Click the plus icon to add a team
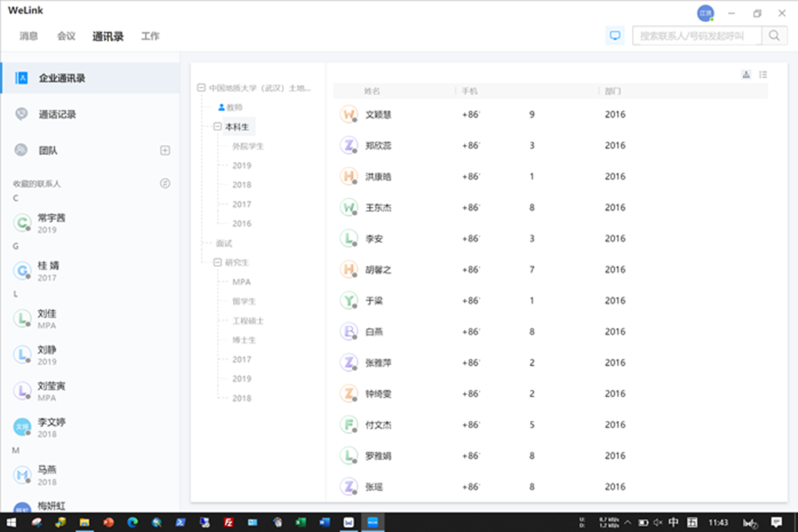Viewport: 798px width, 532px height. coord(165,151)
